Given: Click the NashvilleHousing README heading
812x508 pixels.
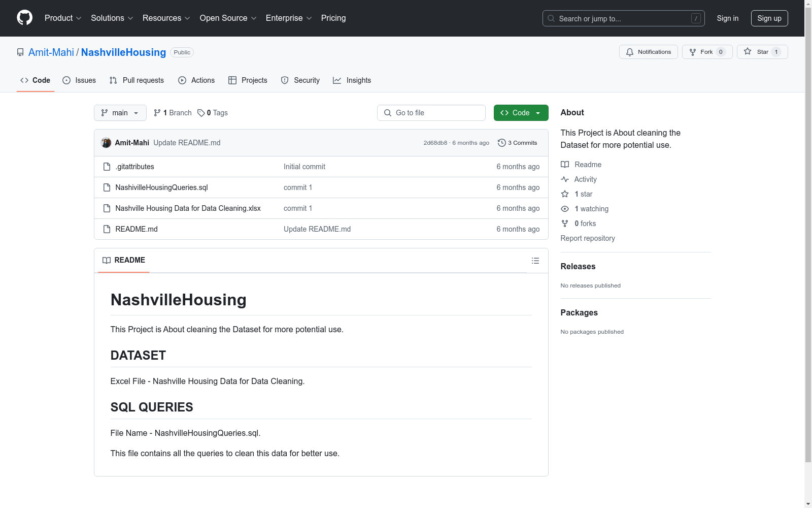Looking at the screenshot, I should [179, 300].
